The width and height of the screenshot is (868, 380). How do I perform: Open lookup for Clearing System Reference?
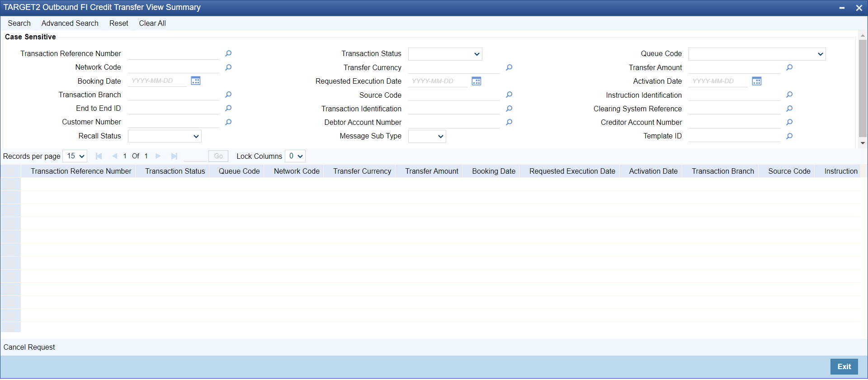(x=789, y=109)
